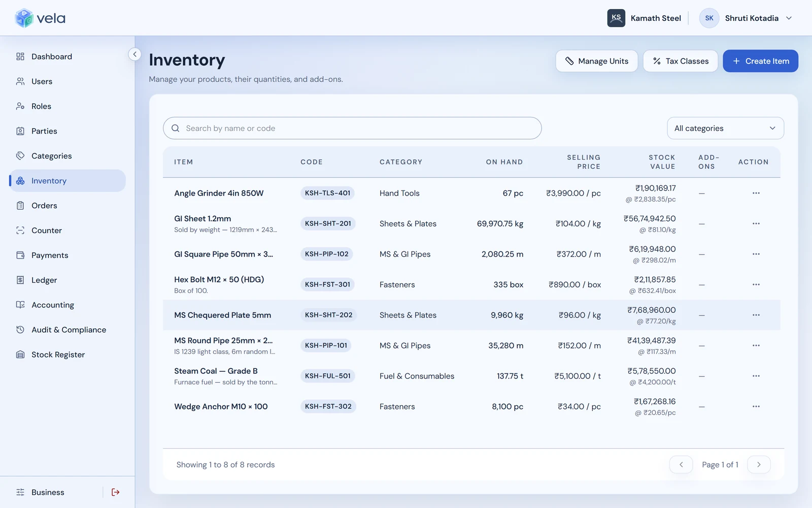Open Business settings in the sidebar
This screenshot has height=508, width=812.
(x=48, y=492)
